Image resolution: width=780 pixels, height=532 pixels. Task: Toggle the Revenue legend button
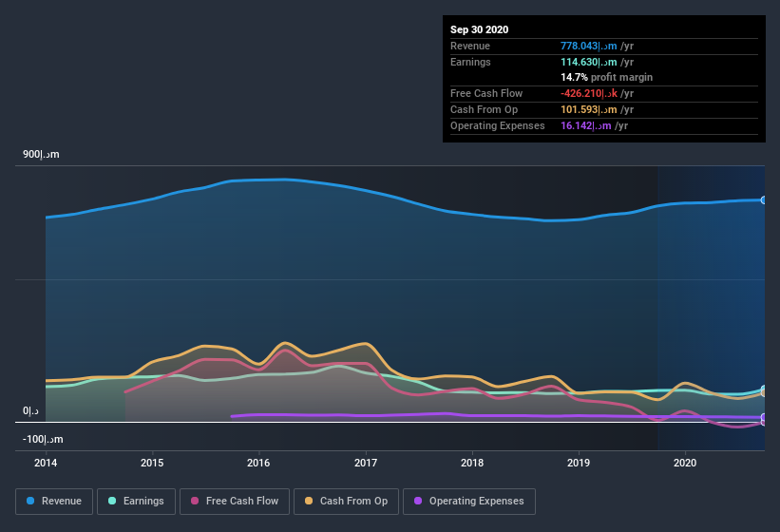(x=54, y=502)
